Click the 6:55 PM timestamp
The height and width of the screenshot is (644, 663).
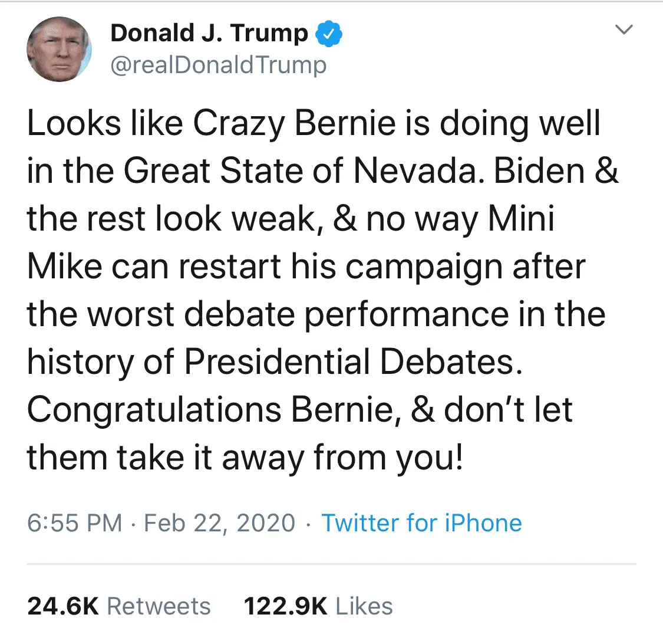tap(75, 523)
